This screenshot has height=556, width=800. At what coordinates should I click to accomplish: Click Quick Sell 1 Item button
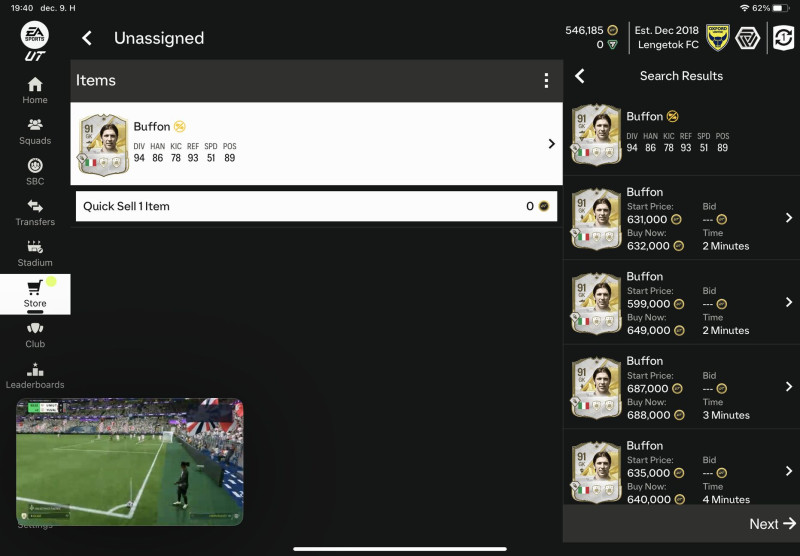click(x=316, y=206)
